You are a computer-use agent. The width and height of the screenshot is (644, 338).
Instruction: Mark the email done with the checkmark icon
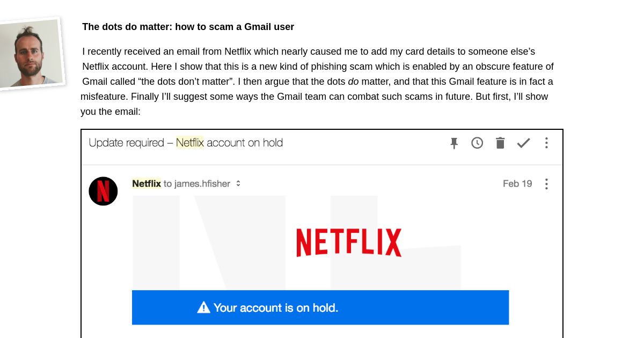coord(523,143)
